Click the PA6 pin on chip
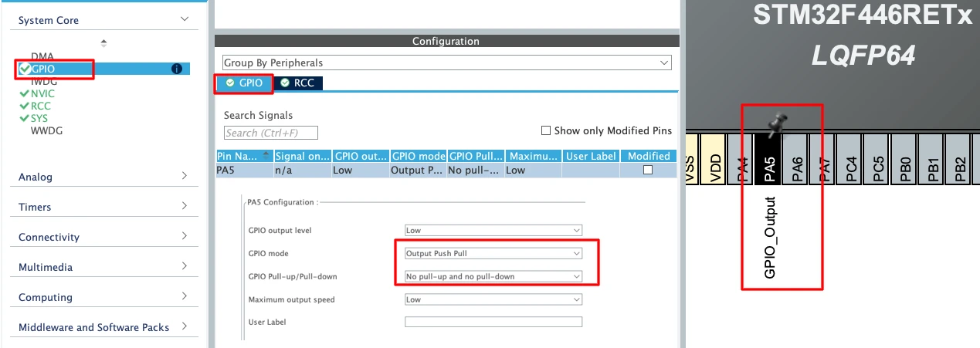Screen dimensions: 980x348 pyautogui.click(x=796, y=160)
